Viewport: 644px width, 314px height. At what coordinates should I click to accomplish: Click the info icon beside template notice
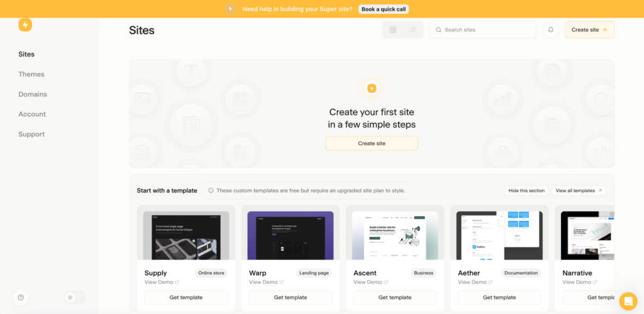click(x=211, y=190)
